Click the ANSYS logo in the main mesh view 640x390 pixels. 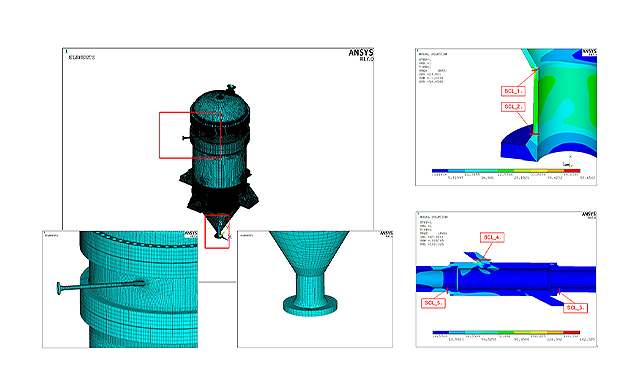point(361,54)
